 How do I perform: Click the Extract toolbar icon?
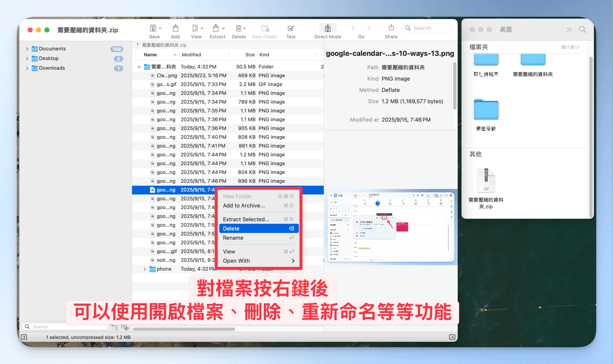[x=216, y=28]
